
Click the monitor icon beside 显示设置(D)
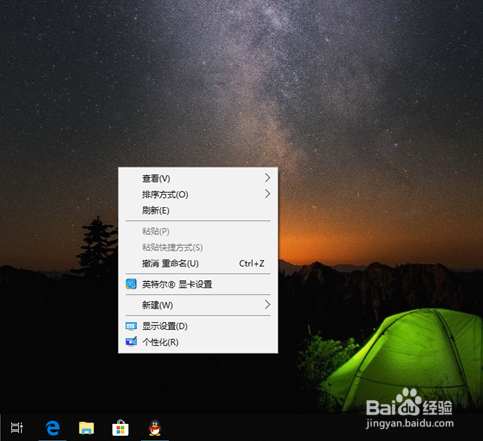pyautogui.click(x=131, y=326)
